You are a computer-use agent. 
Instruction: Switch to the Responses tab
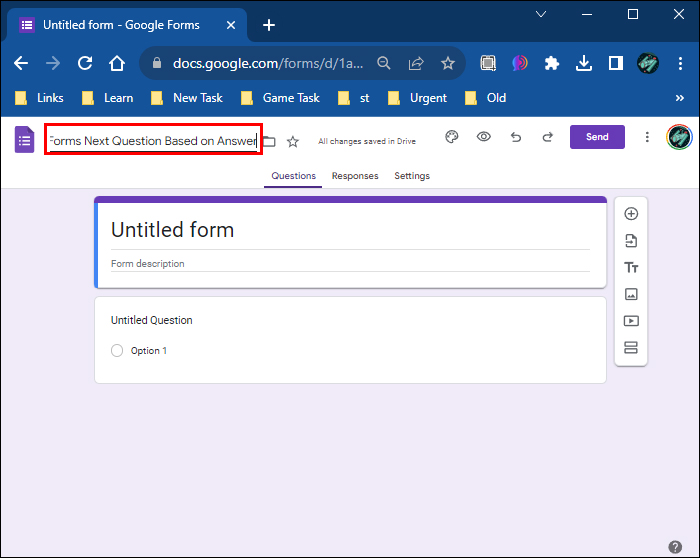pos(355,176)
